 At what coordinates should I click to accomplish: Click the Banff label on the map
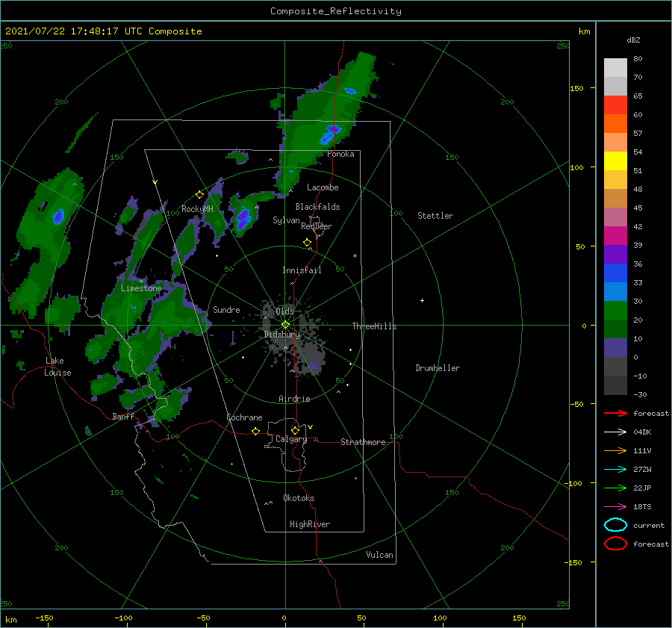pos(123,416)
